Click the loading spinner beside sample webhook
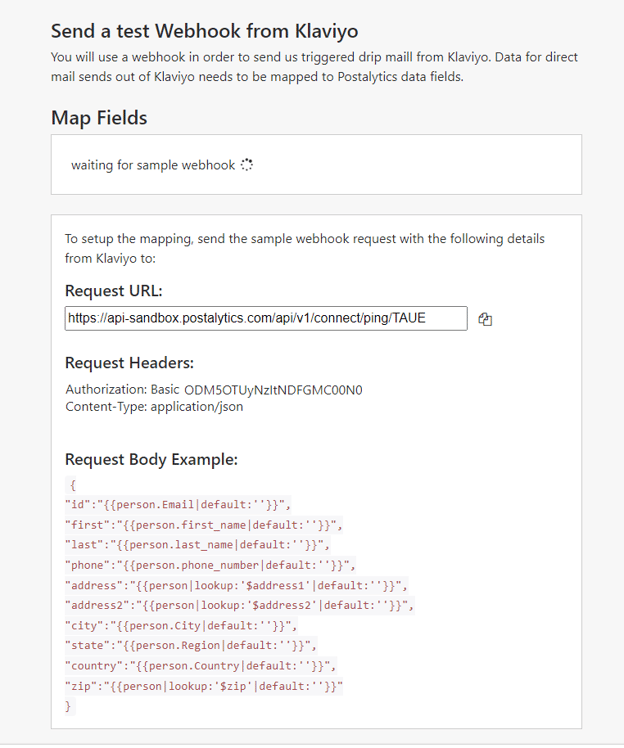 click(247, 165)
